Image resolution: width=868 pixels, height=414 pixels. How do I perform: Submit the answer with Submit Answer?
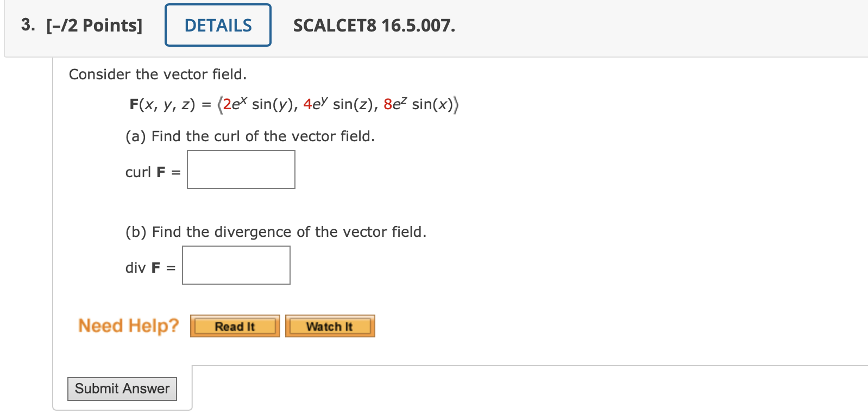tap(122, 389)
